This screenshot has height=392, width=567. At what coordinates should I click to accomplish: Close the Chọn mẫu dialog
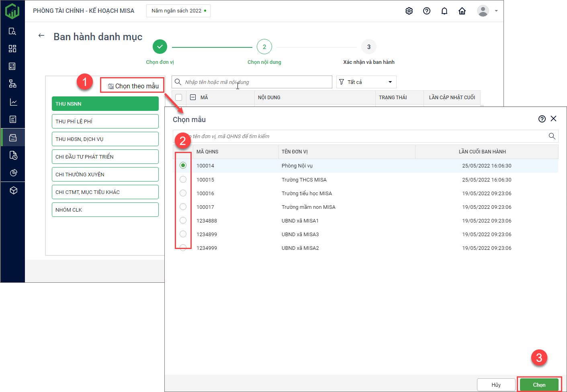click(x=554, y=118)
